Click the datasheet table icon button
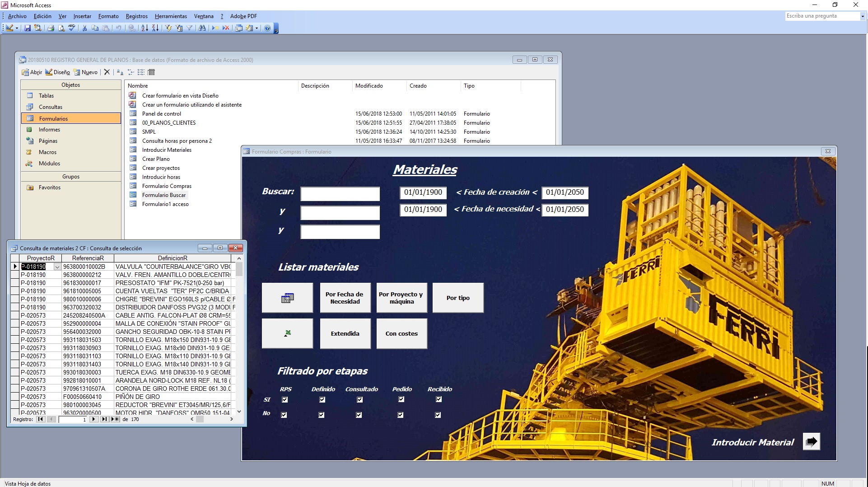The width and height of the screenshot is (868, 487). tap(287, 298)
